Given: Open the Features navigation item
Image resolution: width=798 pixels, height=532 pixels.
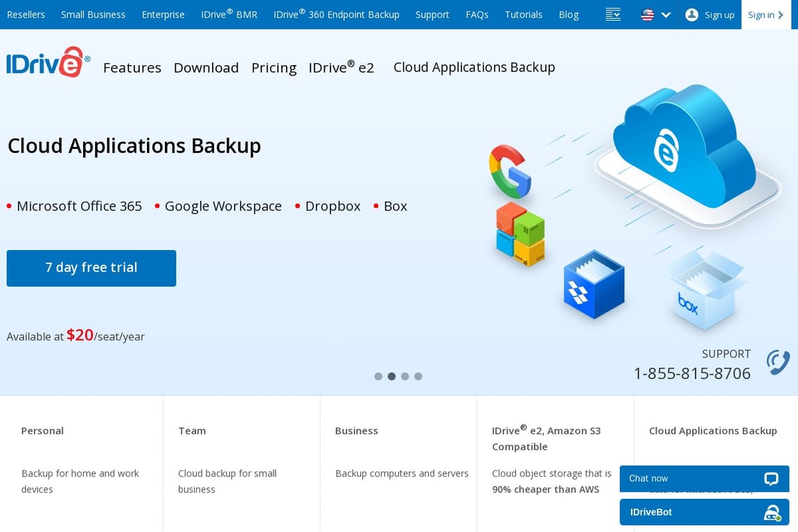Looking at the screenshot, I should click(x=132, y=68).
